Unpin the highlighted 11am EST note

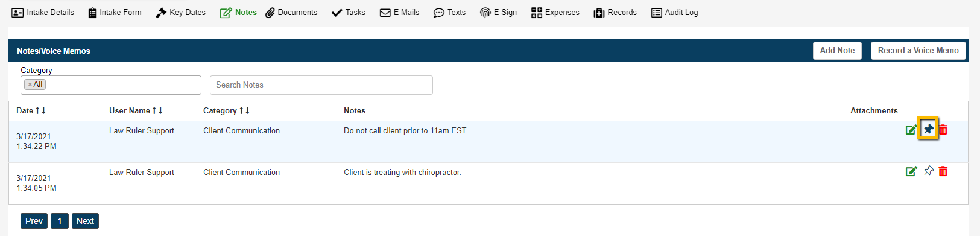click(x=929, y=129)
